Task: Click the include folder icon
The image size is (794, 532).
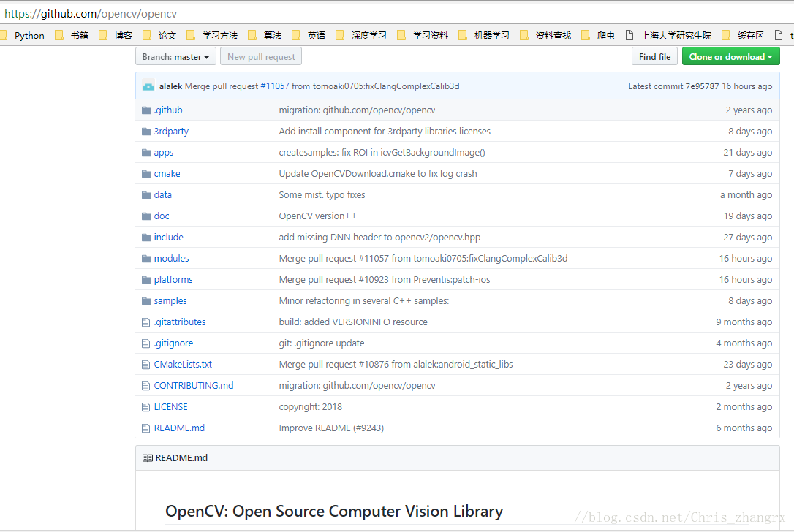Action: click(x=146, y=237)
